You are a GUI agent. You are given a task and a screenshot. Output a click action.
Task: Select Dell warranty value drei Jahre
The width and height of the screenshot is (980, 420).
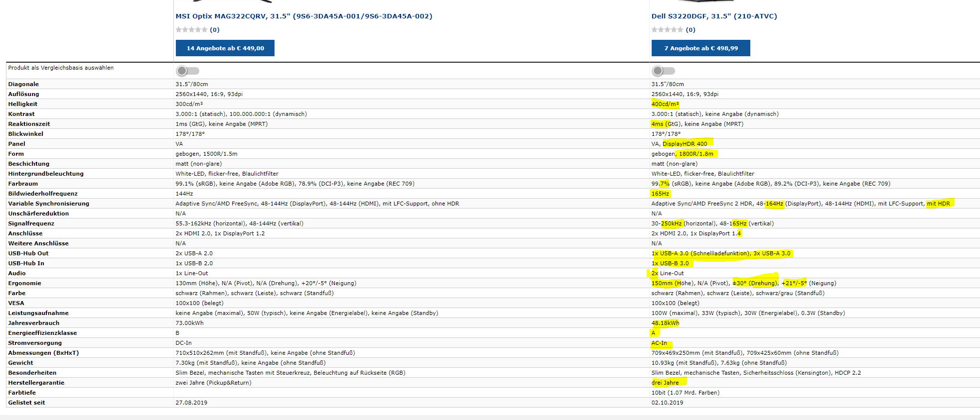click(665, 383)
